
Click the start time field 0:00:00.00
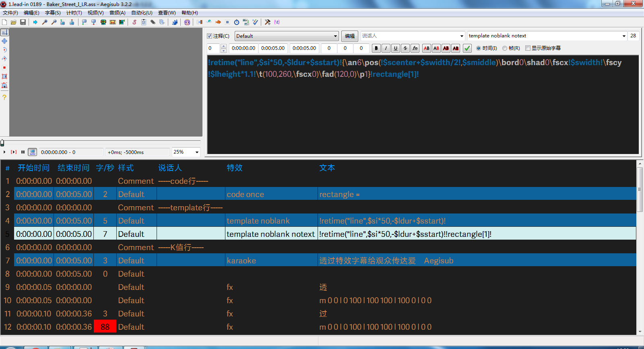click(x=244, y=48)
